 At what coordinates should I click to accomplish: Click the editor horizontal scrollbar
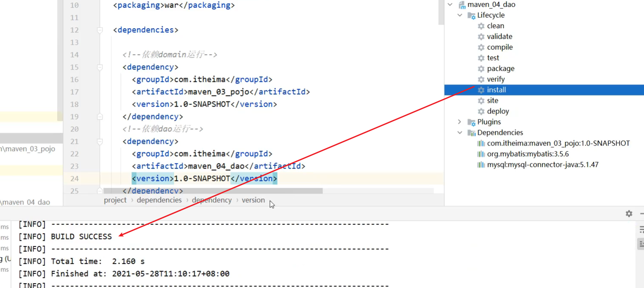point(213,191)
